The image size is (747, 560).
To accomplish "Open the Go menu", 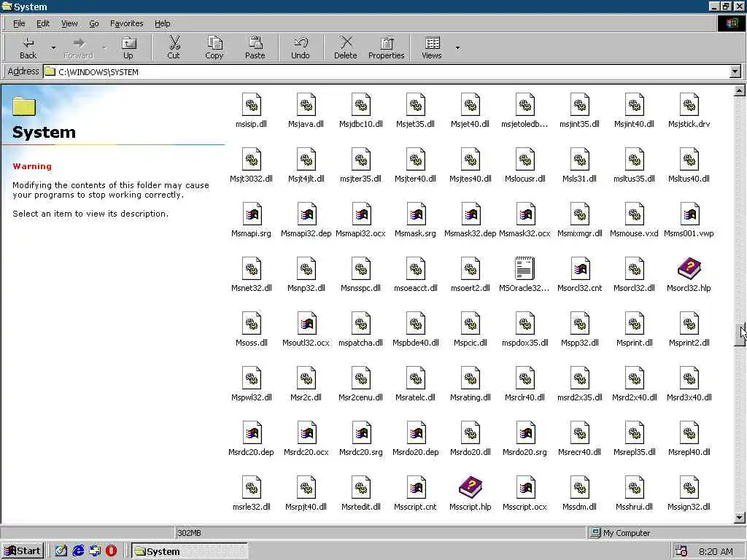I will click(x=94, y=23).
